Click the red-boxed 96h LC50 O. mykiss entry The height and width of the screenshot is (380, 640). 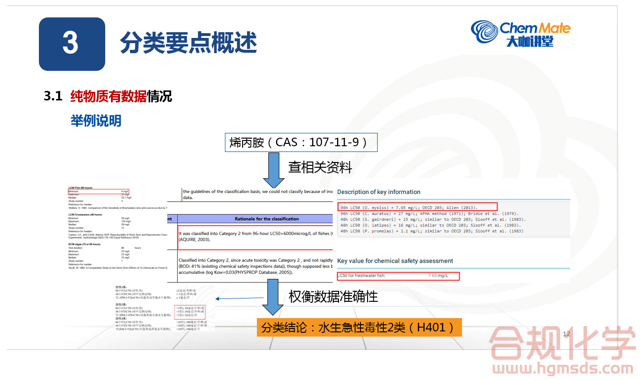pos(418,207)
